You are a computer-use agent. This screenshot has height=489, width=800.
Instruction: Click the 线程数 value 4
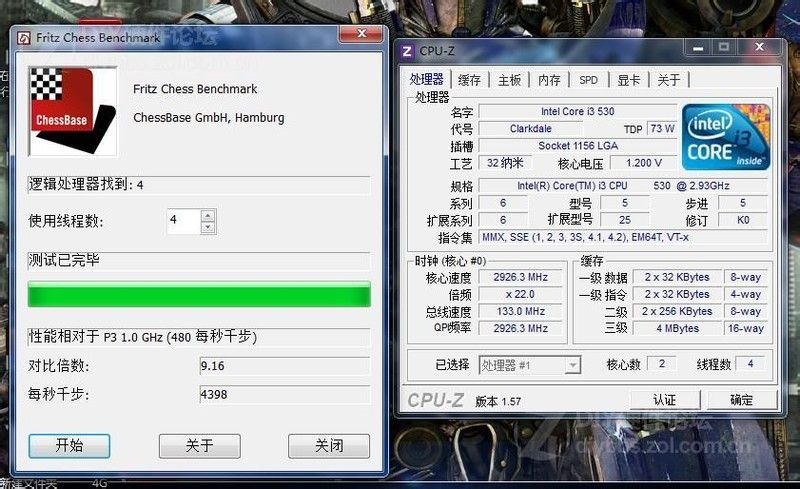(750, 364)
